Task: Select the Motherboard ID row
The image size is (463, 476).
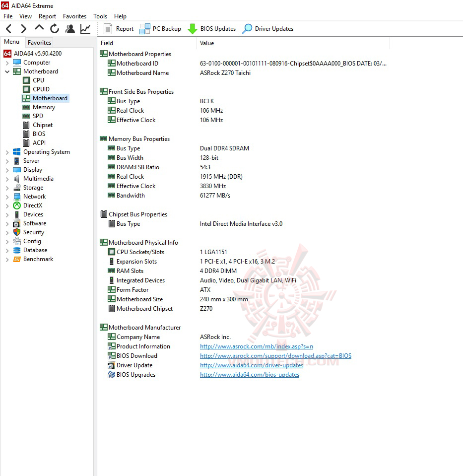Action: [244, 64]
